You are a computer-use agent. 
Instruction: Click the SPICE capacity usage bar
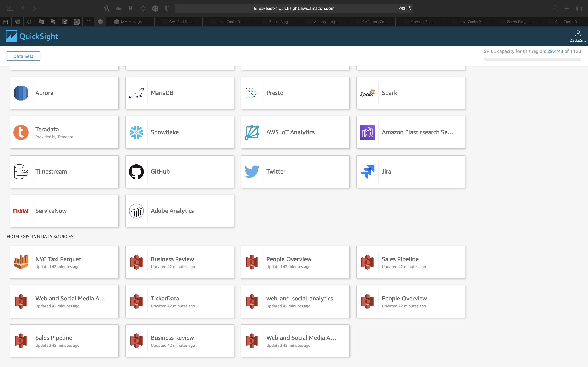(532, 59)
